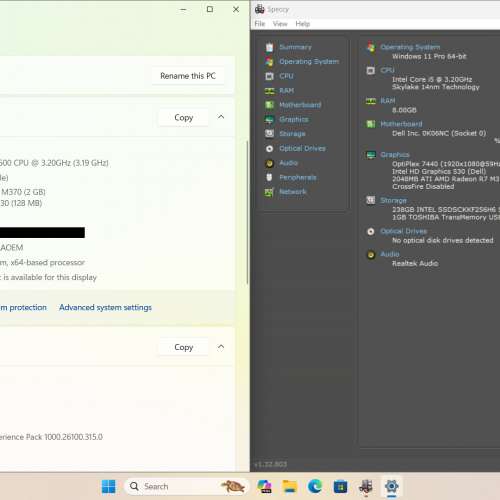Click the Graphics monitor icon in the summary panel
Image resolution: width=500 pixels, height=500 pixels.
[371, 155]
